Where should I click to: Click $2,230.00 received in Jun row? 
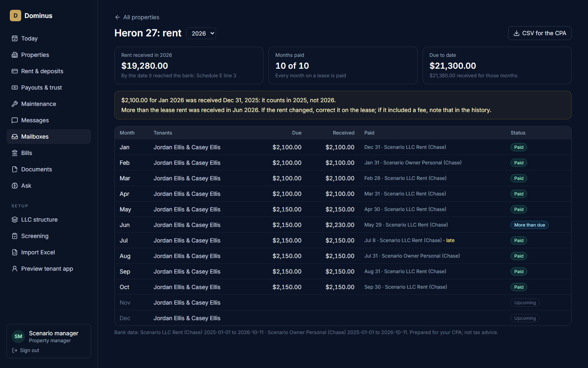click(340, 225)
